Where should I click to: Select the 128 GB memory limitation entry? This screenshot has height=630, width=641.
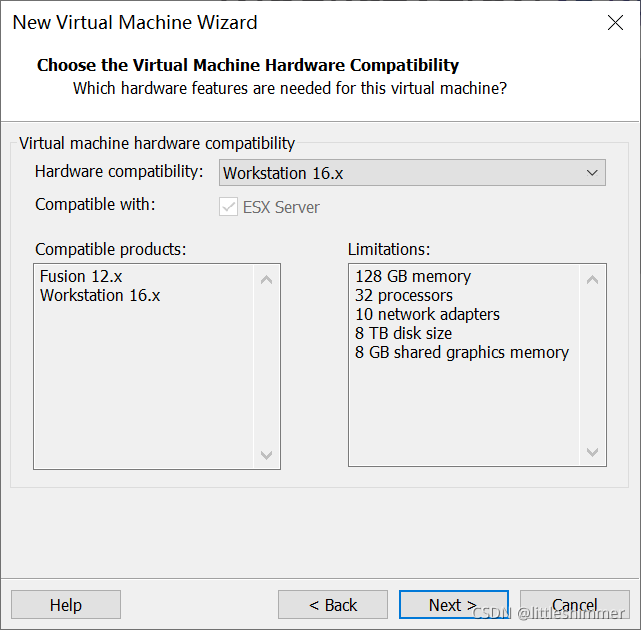tap(413, 277)
